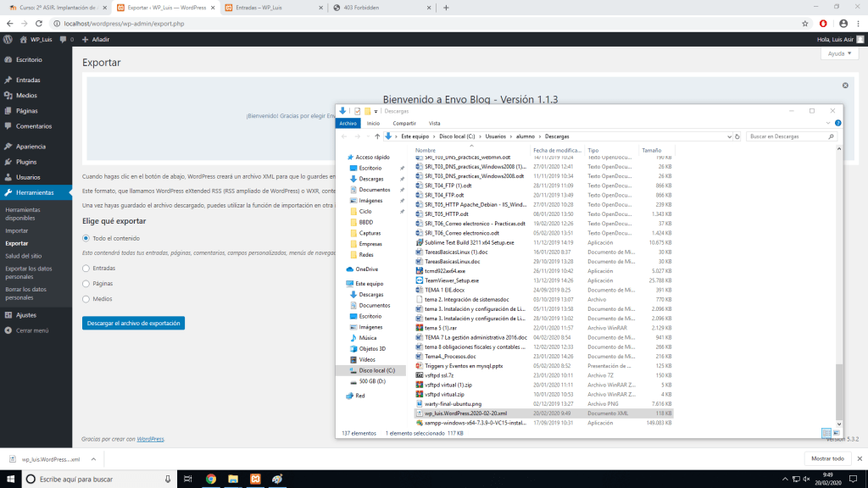Image resolution: width=868 pixels, height=488 pixels.
Task: Bookmark this page with the star icon
Action: 804,23
